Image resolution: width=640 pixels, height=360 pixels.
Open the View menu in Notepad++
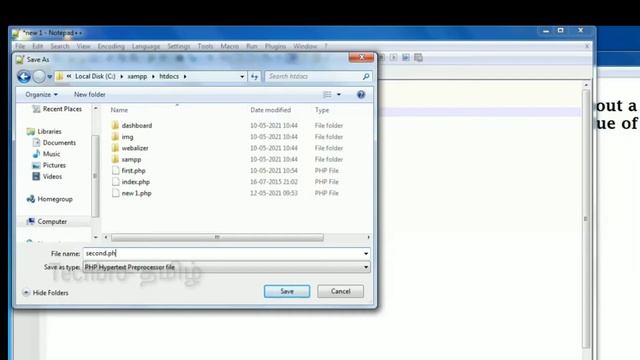pos(83,46)
